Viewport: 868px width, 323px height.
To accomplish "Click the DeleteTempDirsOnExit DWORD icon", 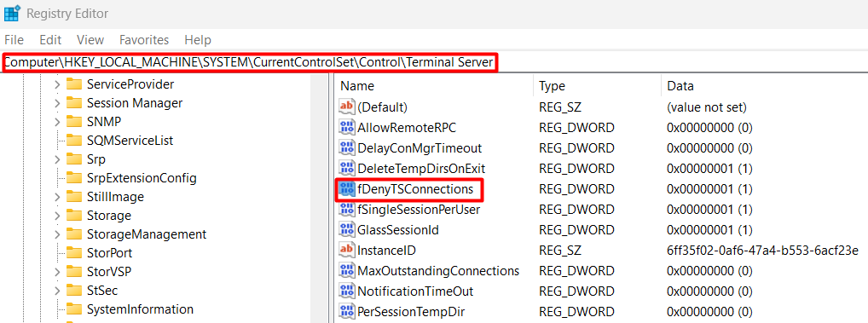I will (346, 169).
